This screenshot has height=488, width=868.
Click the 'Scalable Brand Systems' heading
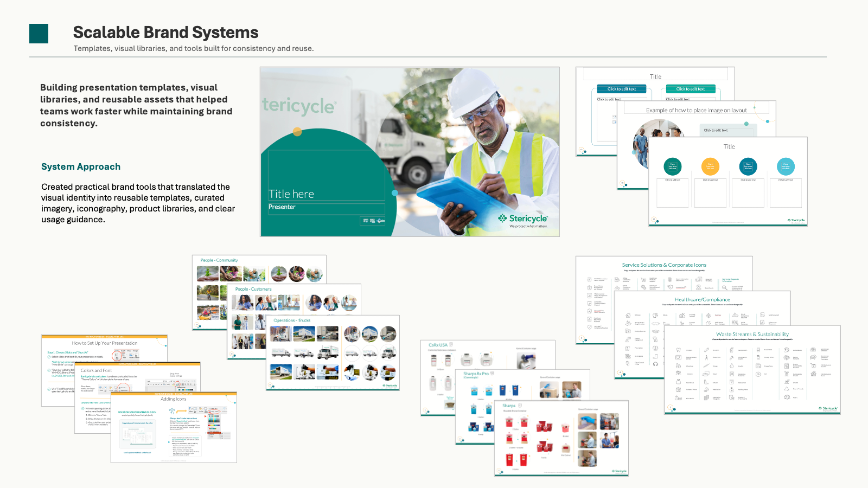tap(165, 33)
